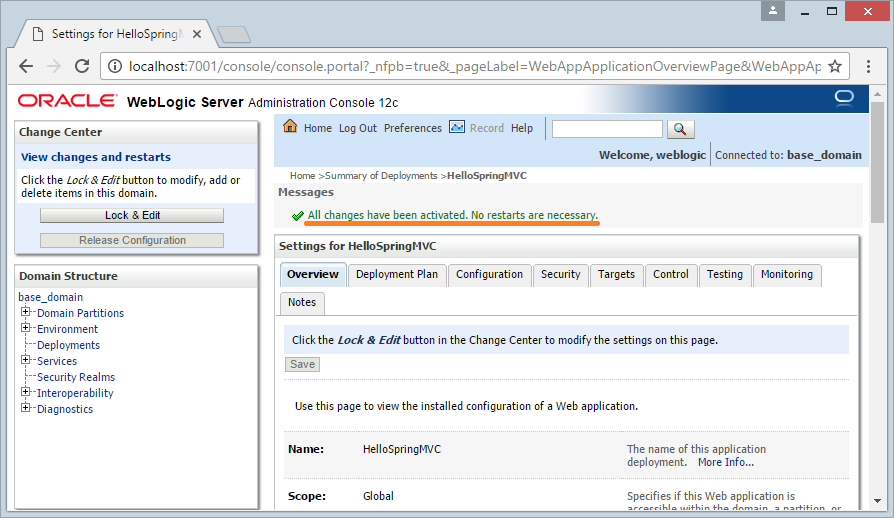
Task: Open the More Info... link for Name
Action: pyautogui.click(x=726, y=462)
